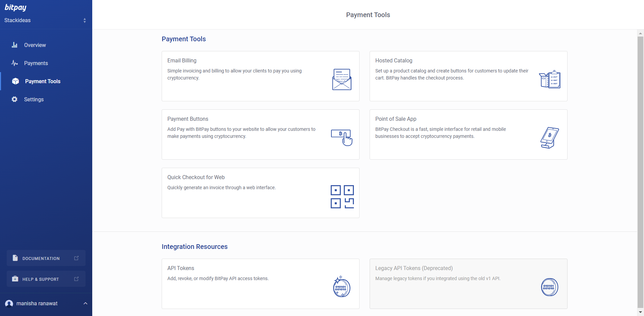This screenshot has height=316, width=644.
Task: Click 'Quickly generate an invoice' description text
Action: (x=221, y=188)
